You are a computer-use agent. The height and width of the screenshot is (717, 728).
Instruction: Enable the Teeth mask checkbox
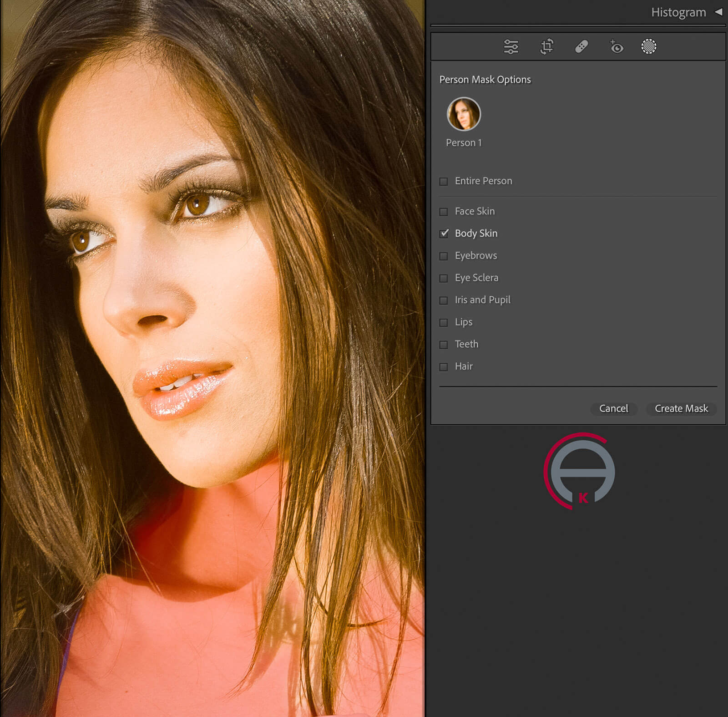pyautogui.click(x=444, y=345)
